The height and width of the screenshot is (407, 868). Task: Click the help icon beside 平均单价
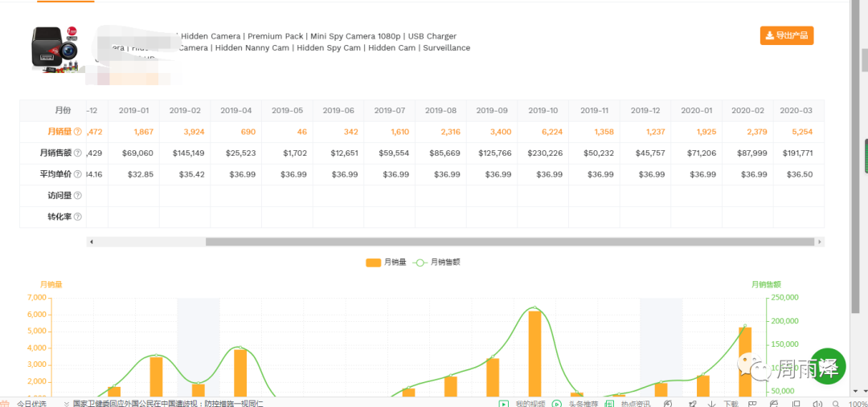point(78,174)
